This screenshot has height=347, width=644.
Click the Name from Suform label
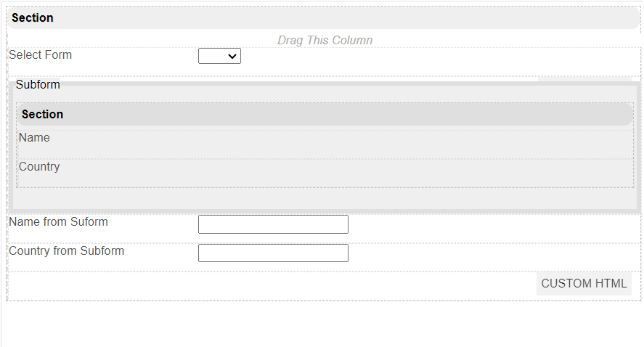pyautogui.click(x=58, y=222)
